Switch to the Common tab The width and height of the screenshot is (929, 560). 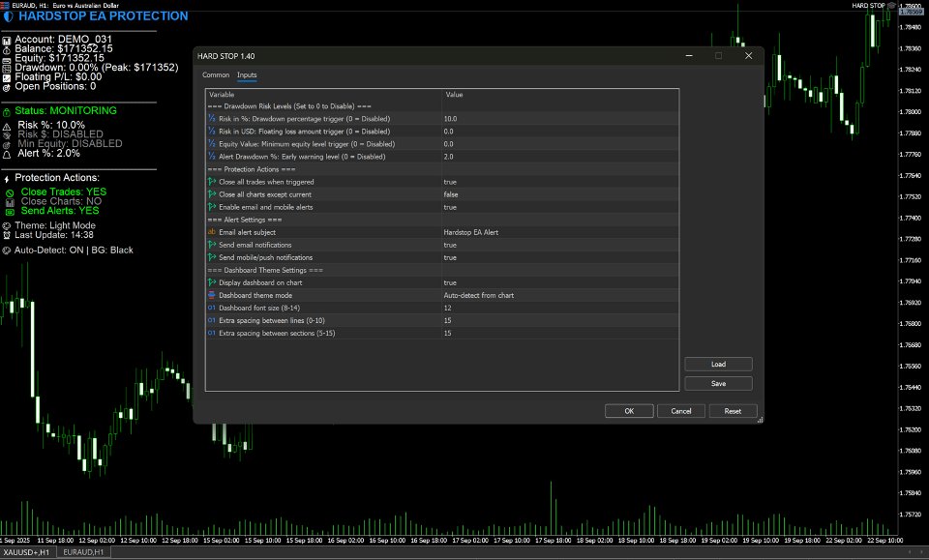[x=215, y=74]
